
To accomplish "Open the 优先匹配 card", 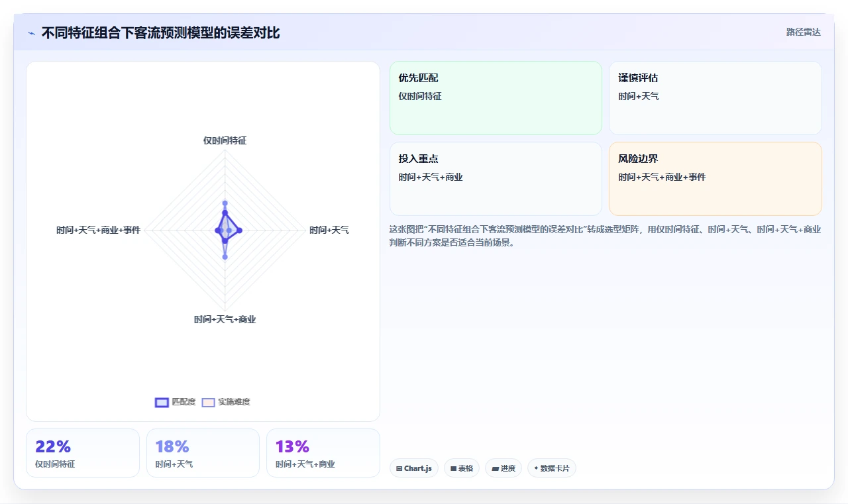I will coord(496,98).
